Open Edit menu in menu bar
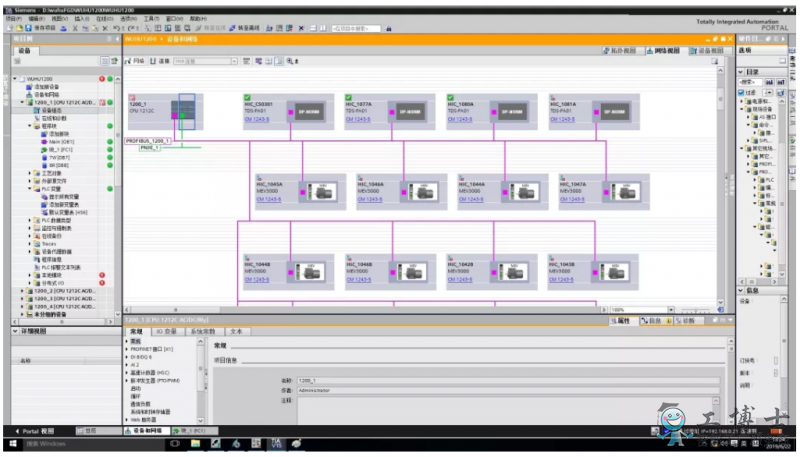This screenshot has height=457, width=800. point(36,18)
